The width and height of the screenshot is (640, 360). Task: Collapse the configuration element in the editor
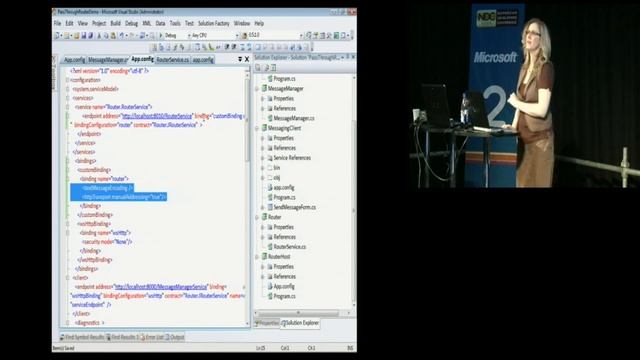(x=68, y=80)
